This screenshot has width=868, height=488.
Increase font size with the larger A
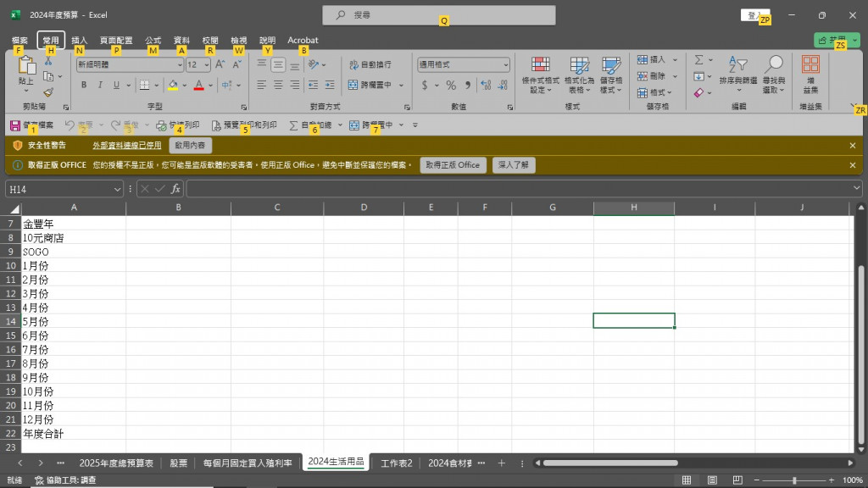[x=220, y=64]
